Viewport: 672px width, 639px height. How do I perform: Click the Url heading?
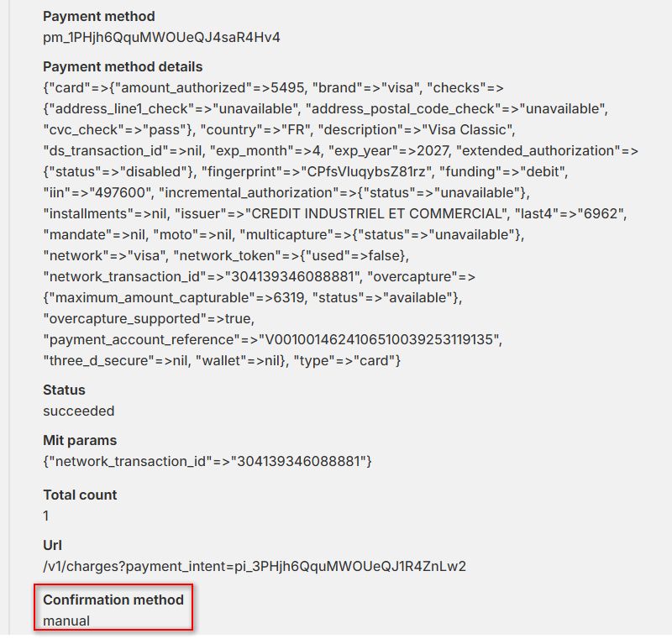[x=52, y=545]
